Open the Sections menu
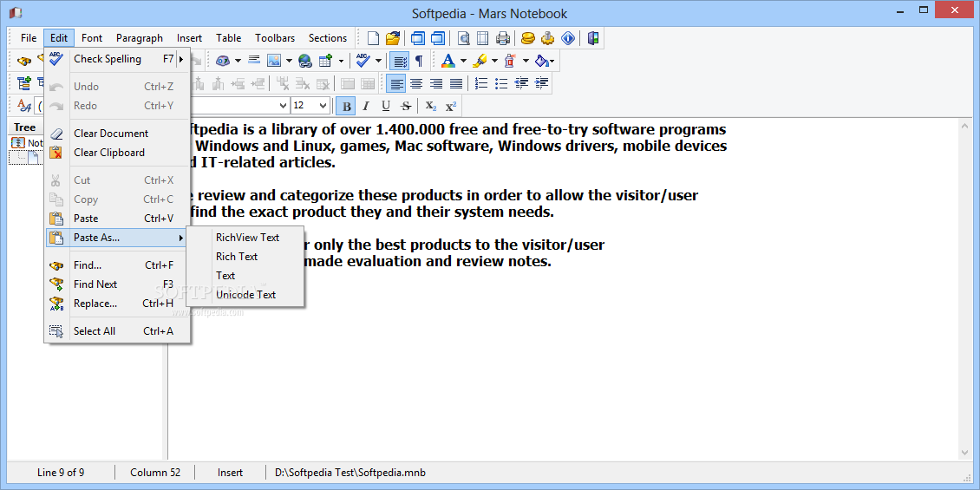The height and width of the screenshot is (490, 980). tap(328, 38)
